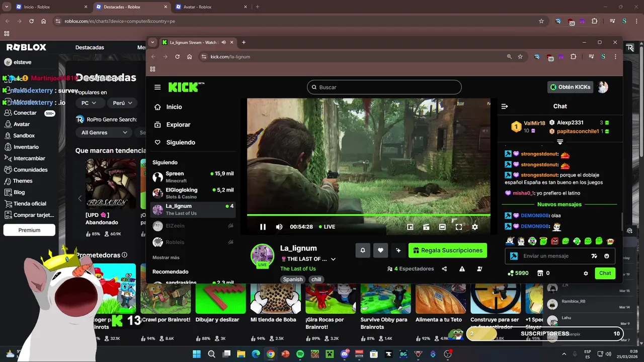644x362 pixels.
Task: Open media control icon in Kick window
Action: (591, 57)
